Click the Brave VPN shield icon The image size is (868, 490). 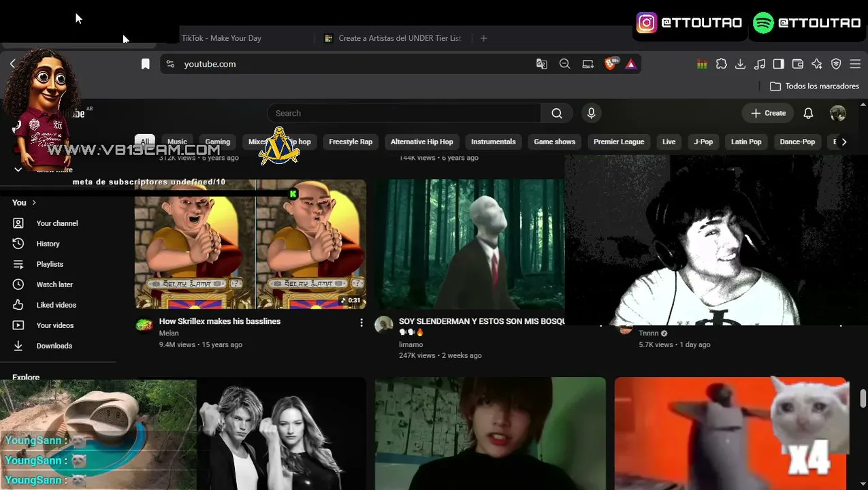coord(836,64)
